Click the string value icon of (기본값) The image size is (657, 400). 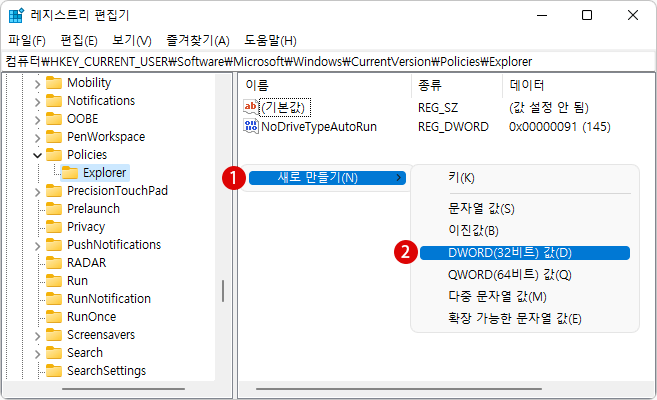click(x=251, y=107)
